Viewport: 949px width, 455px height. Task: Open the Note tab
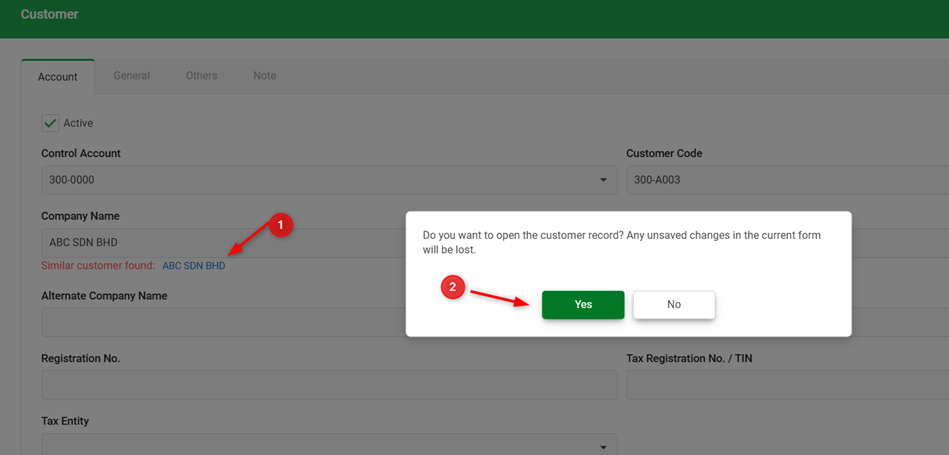tap(264, 76)
